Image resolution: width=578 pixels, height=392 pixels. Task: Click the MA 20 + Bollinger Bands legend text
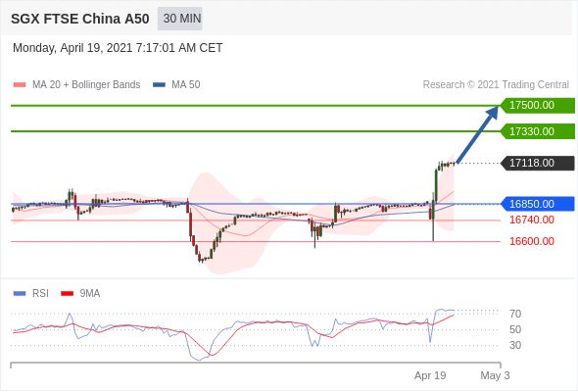(86, 85)
